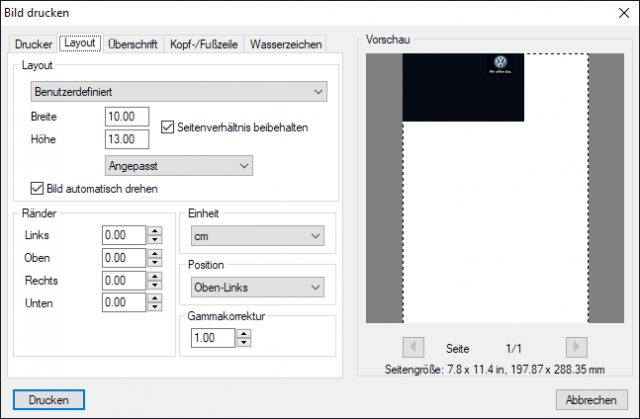The width and height of the screenshot is (640, 419).
Task: Increase the Links margin with up arrow
Action: point(155,231)
